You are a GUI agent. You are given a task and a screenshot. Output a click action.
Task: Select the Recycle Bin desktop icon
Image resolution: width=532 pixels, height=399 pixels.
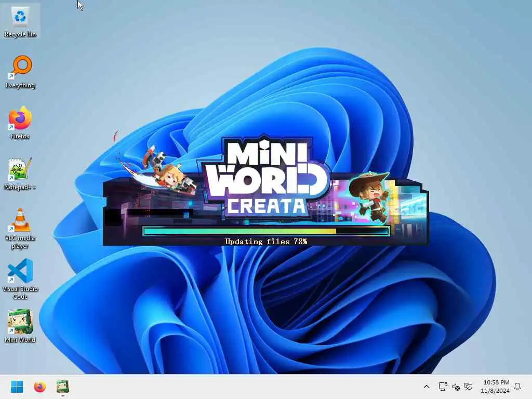pos(20,22)
